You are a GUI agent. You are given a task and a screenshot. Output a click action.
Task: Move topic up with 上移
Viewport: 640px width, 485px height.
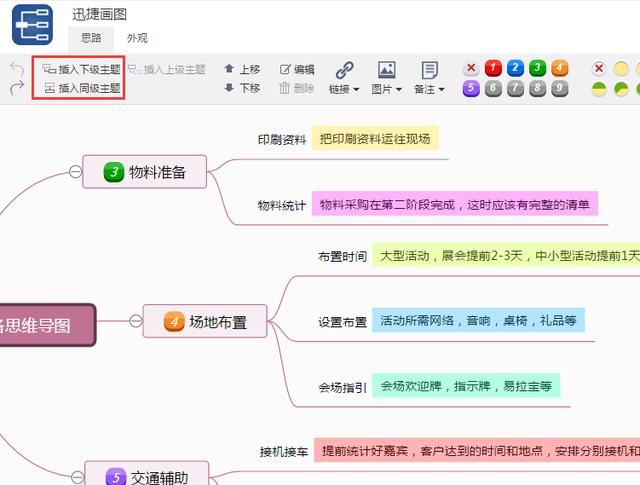241,70
